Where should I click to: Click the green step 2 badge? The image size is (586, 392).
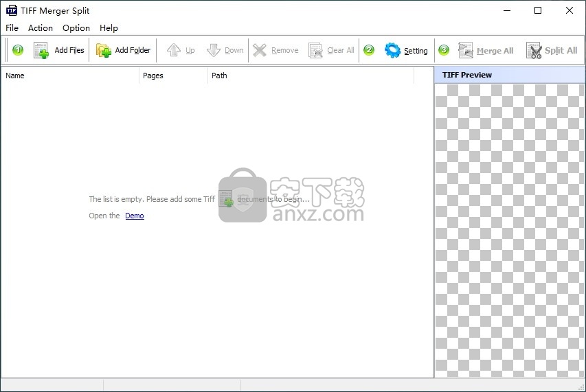coord(369,50)
